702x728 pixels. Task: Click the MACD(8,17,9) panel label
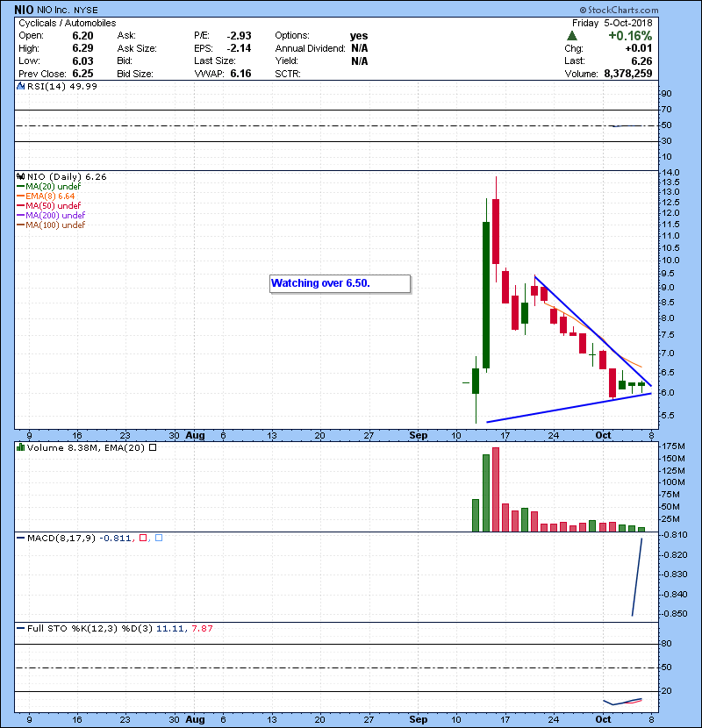tap(61, 538)
